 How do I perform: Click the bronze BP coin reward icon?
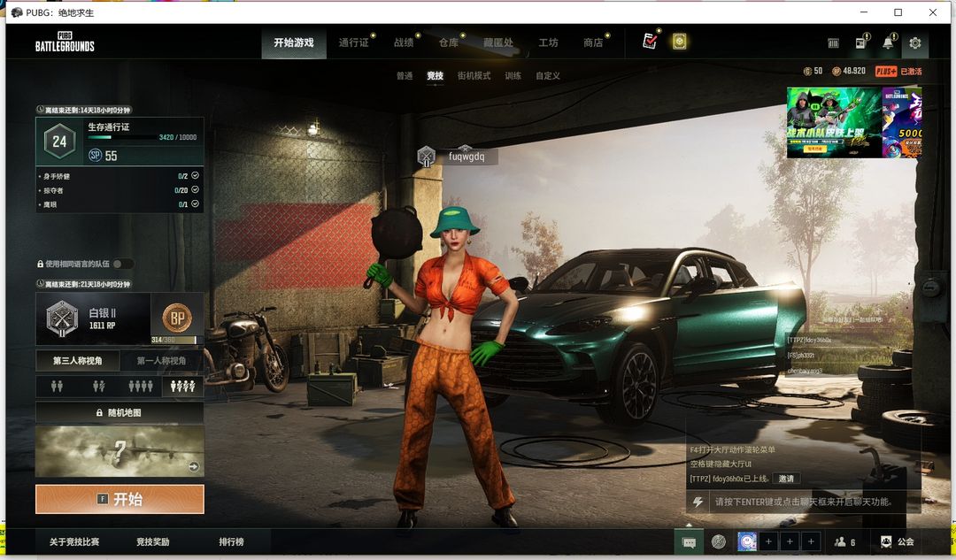177,318
